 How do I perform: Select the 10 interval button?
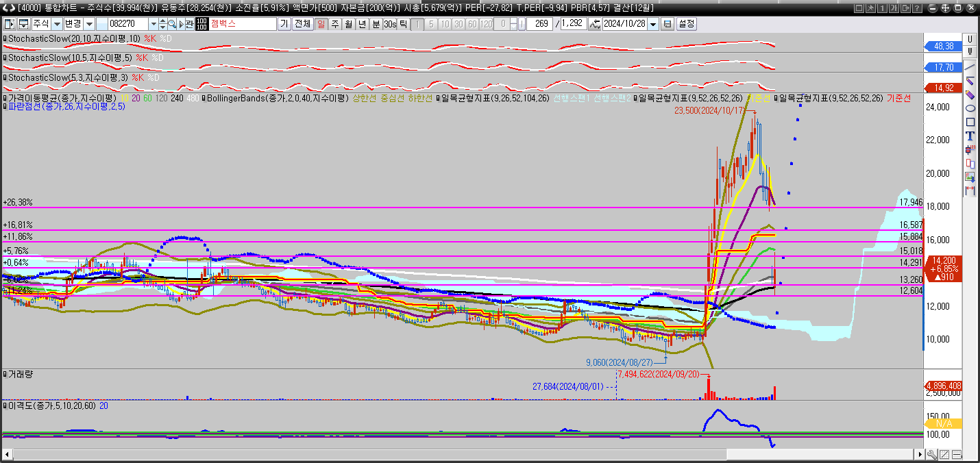[445, 24]
